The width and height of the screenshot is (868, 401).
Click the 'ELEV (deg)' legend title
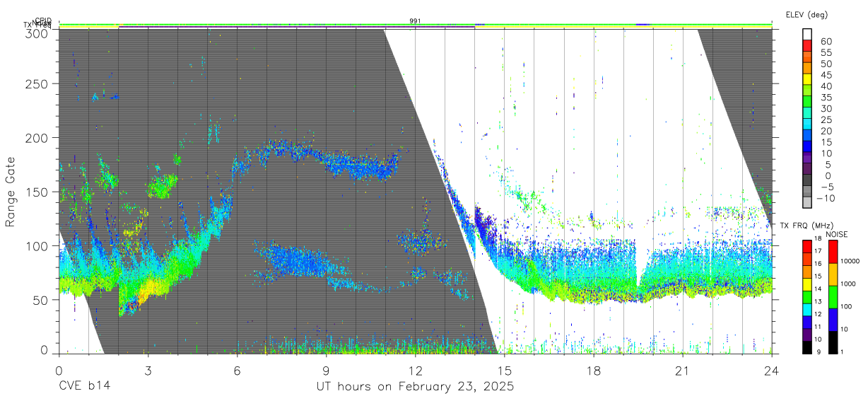coord(807,14)
